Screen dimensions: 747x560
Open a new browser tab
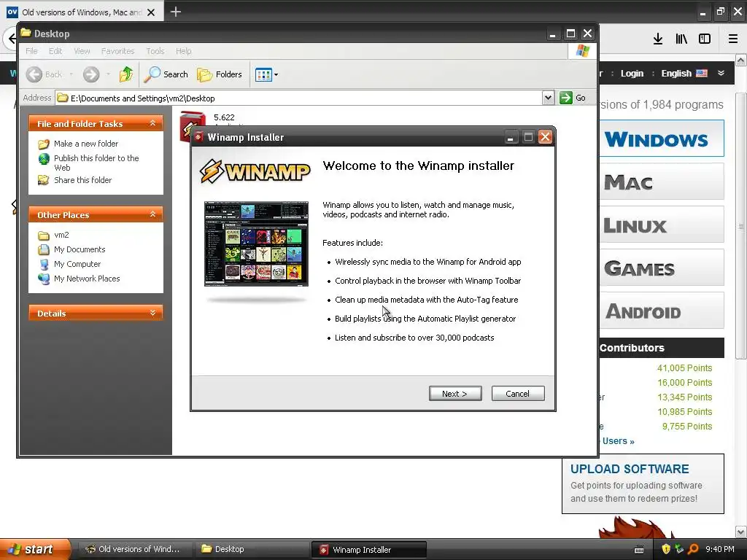pos(175,12)
